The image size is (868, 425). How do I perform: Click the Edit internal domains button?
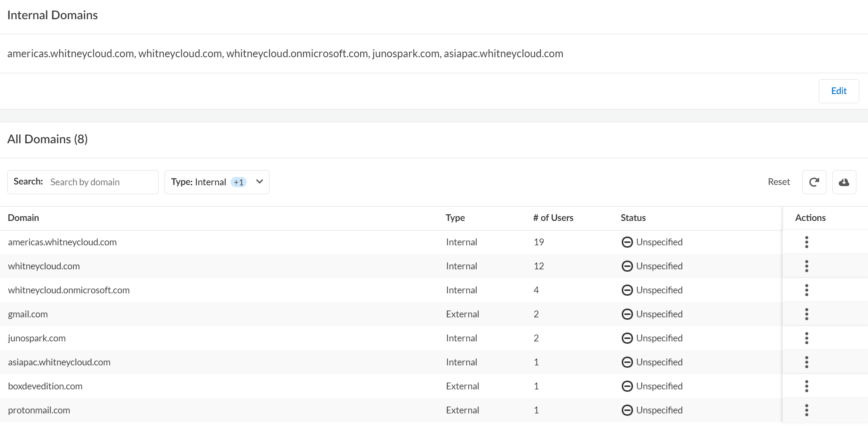(x=838, y=91)
